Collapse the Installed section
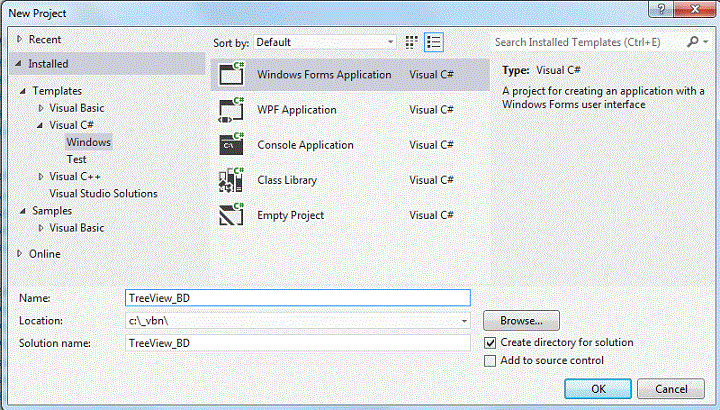 click(x=19, y=63)
